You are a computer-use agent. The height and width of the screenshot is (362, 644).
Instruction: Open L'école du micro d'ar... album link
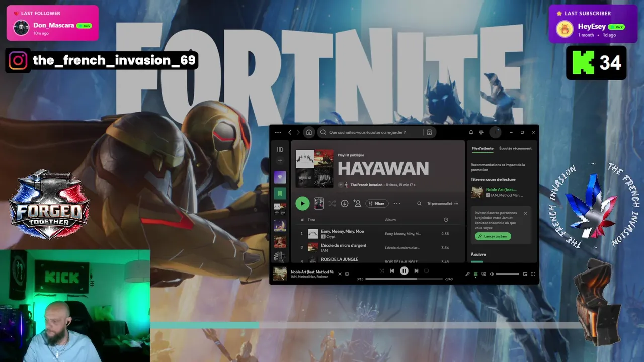point(402,248)
